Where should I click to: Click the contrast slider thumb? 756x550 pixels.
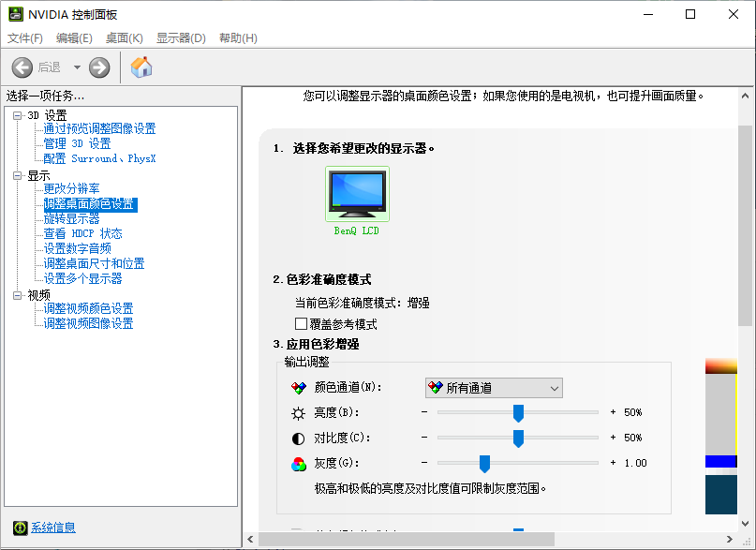click(518, 439)
